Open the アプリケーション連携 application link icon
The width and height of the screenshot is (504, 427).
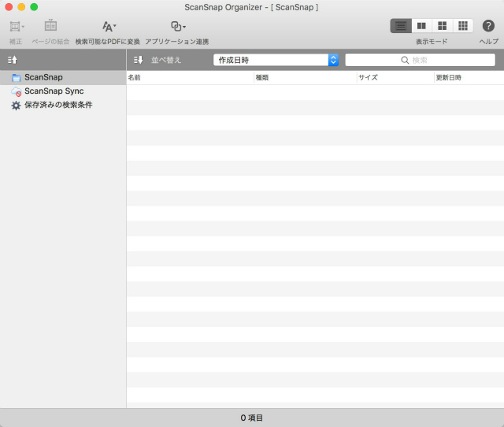178,26
